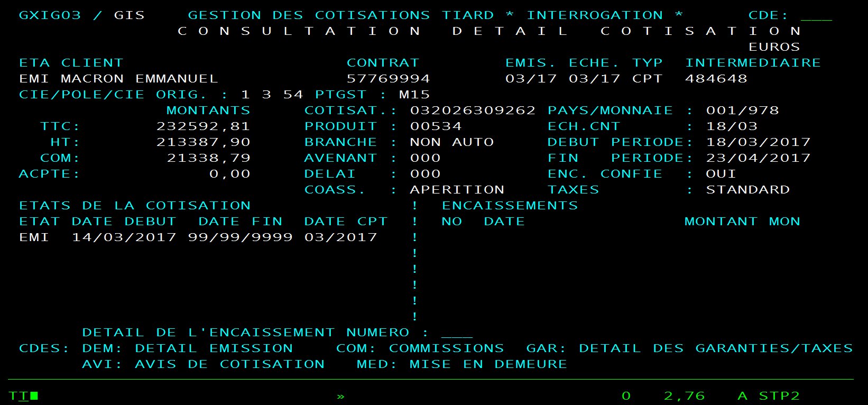Click the 'INTERMEDIAIRE' column header

pos(753,63)
